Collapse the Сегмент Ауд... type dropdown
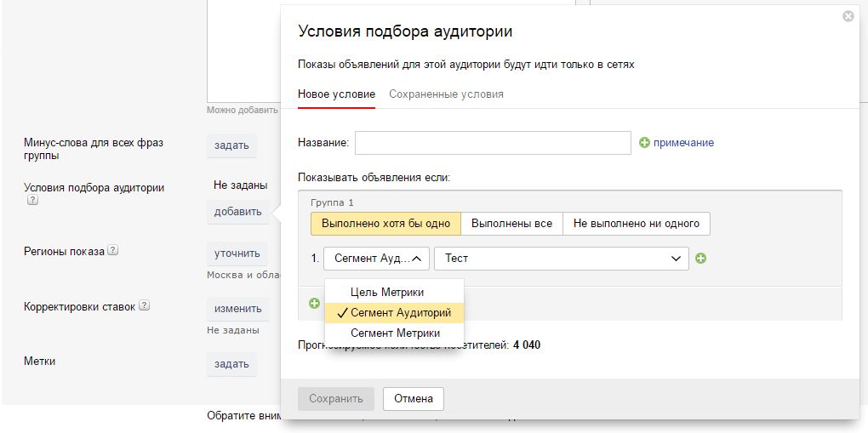This screenshot has width=868, height=433. (x=376, y=259)
